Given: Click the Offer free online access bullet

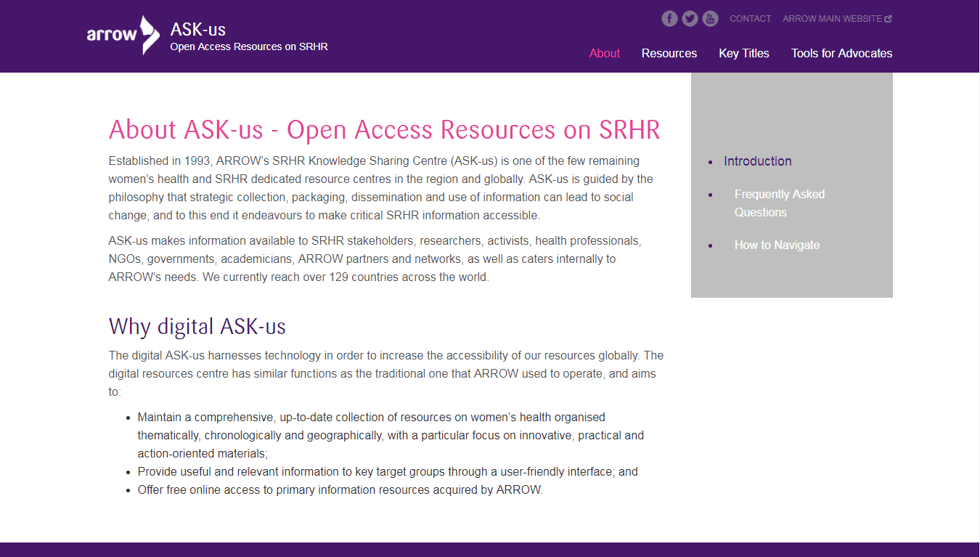Looking at the screenshot, I should [x=340, y=489].
